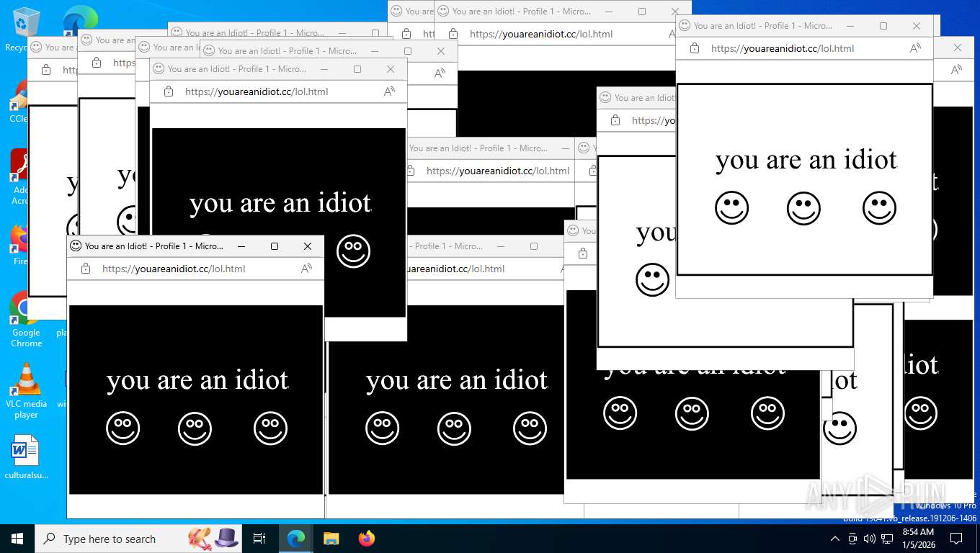This screenshot has height=553, width=980.
Task: Maximize the top-right white Edge window
Action: tap(883, 26)
